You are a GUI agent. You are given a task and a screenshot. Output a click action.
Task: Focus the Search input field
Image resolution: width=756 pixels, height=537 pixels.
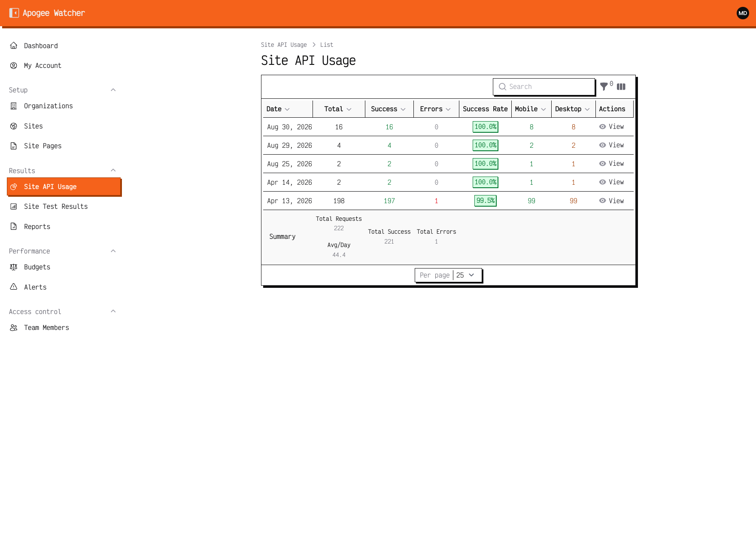click(x=544, y=86)
